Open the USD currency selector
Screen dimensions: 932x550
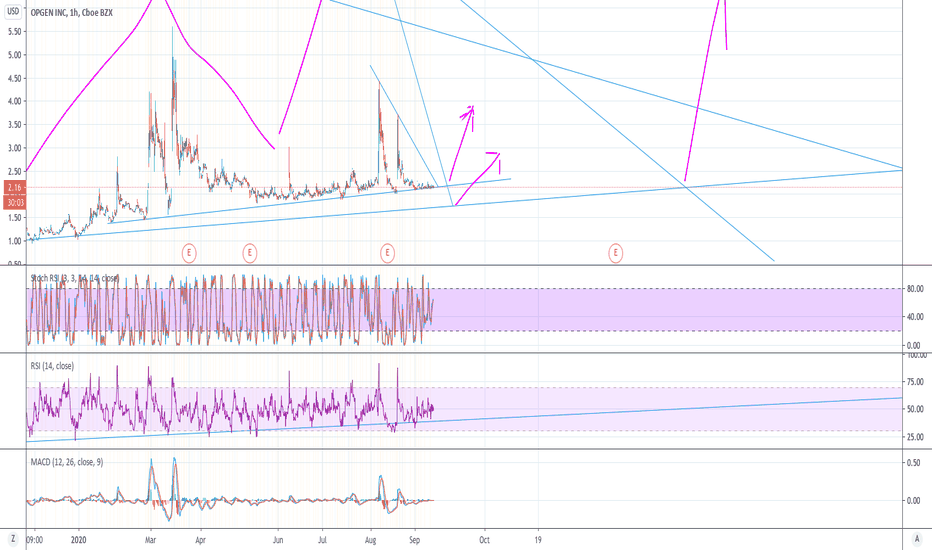(12, 11)
